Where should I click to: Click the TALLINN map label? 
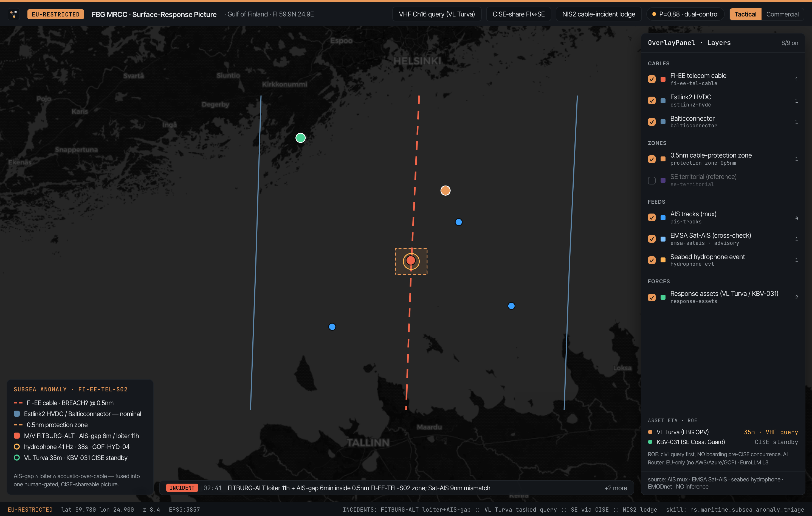coord(368,442)
